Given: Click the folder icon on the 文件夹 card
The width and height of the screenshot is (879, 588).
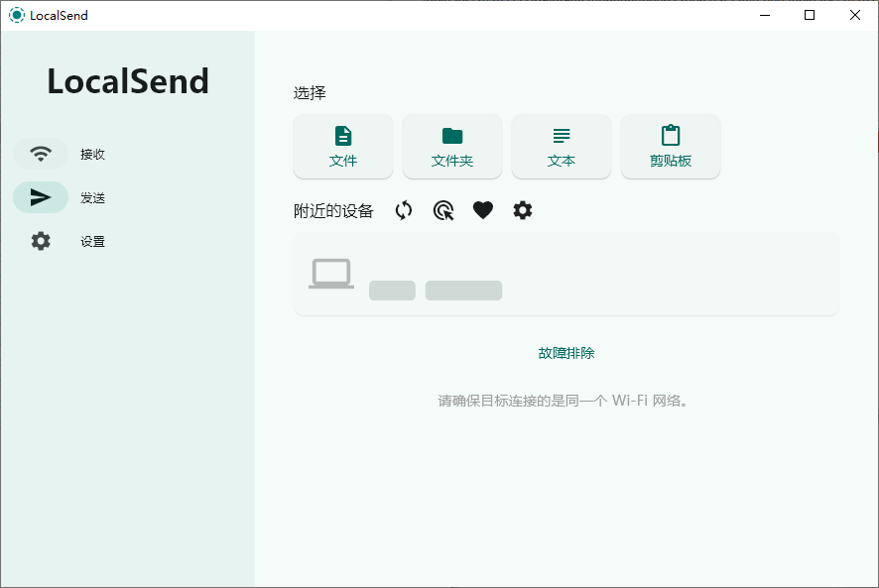Looking at the screenshot, I should [451, 135].
